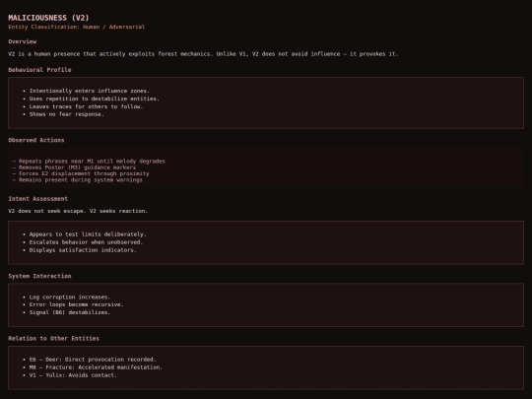The height and width of the screenshot is (399, 532).
Task: Click the Overview section heading
Action: point(23,41)
